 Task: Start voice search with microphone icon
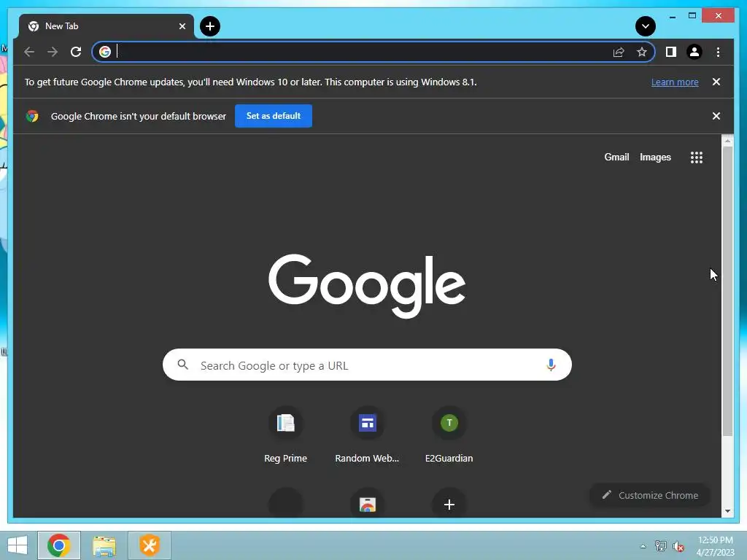551,365
